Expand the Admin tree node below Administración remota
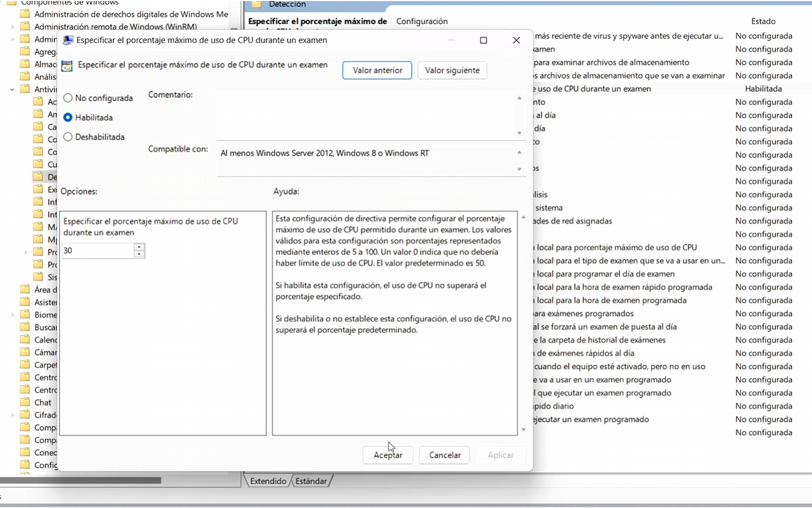Viewport: 812px width, 508px height. 12,39
